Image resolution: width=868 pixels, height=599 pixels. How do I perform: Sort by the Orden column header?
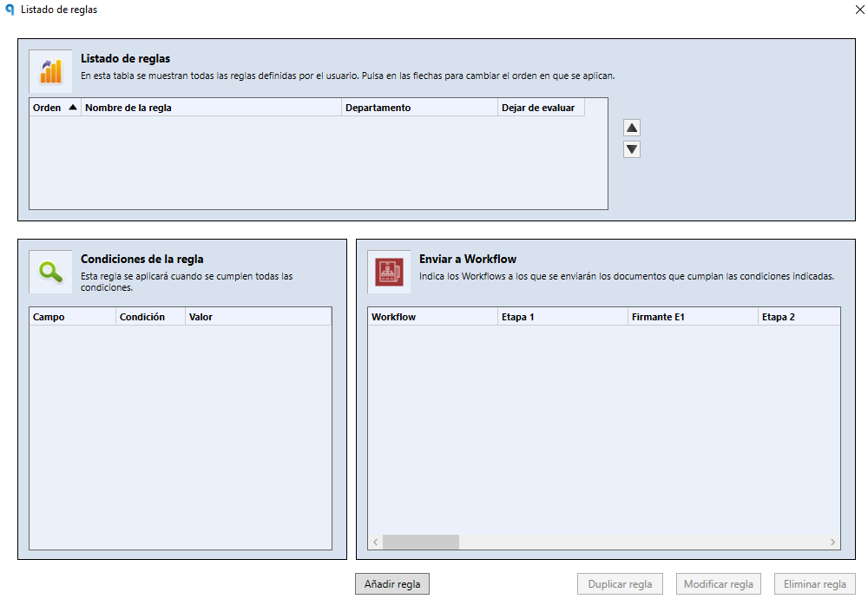tap(55, 108)
